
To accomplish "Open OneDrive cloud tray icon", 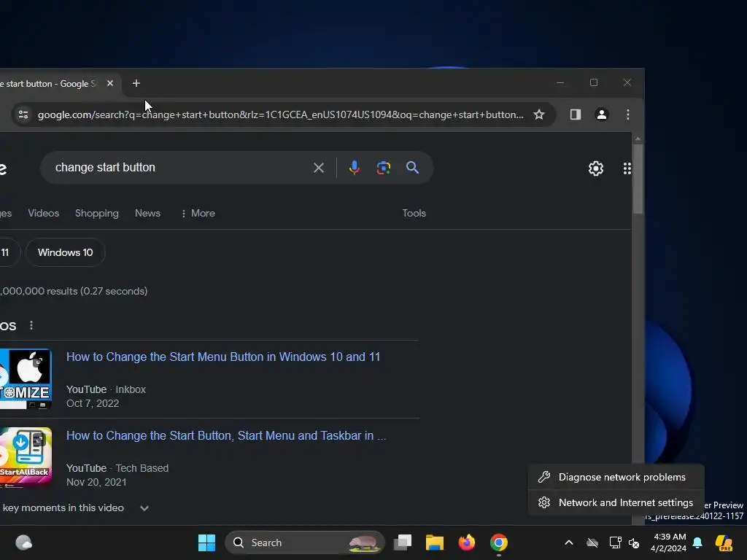I will tap(592, 542).
